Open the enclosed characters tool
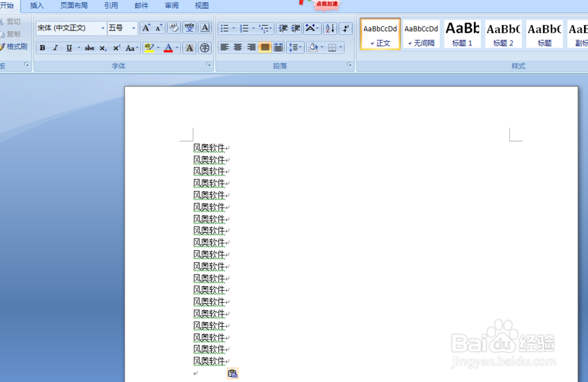 [205, 48]
